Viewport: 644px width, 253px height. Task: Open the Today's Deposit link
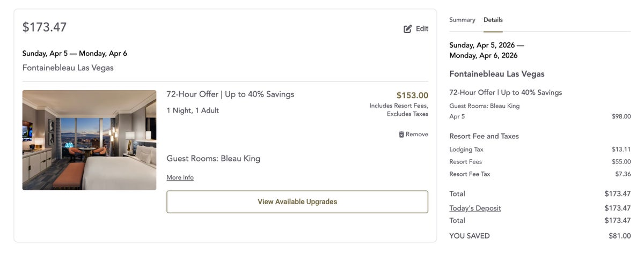pyautogui.click(x=475, y=208)
